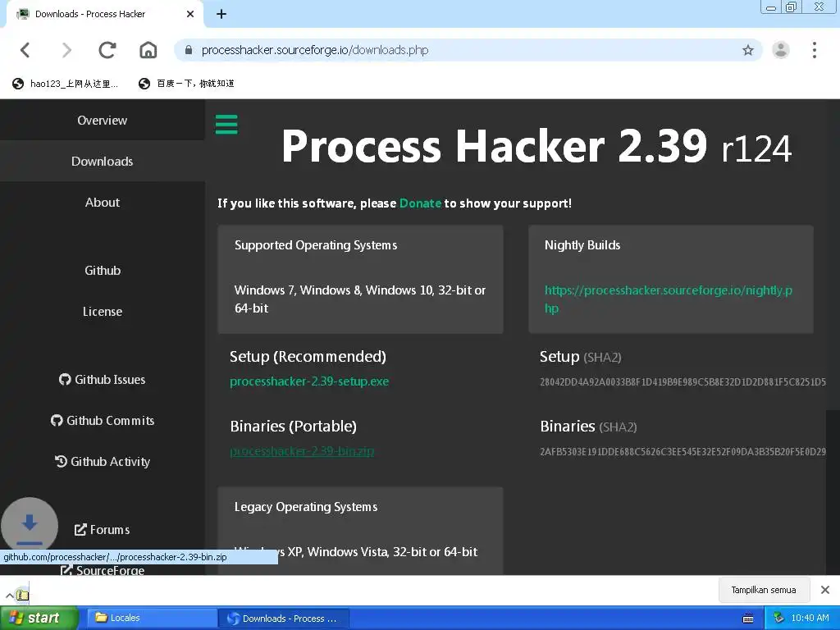Click the Supported Operating Systems heading
Screen dimensions: 840x630
click(x=316, y=245)
